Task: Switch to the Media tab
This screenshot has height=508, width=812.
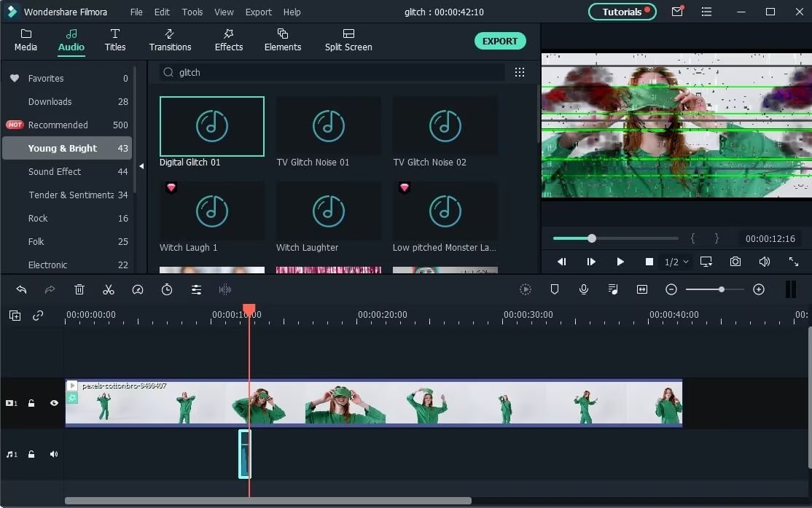Action: 26,40
